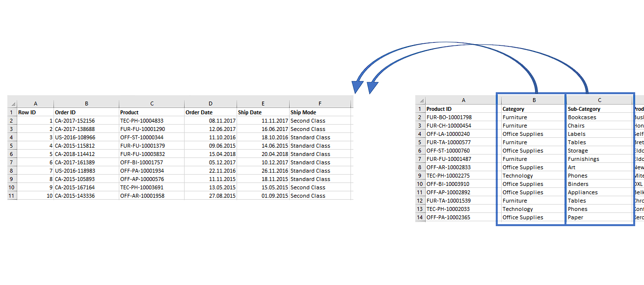
Task: Click the select-all corner of the Product table
Action: point(421,100)
